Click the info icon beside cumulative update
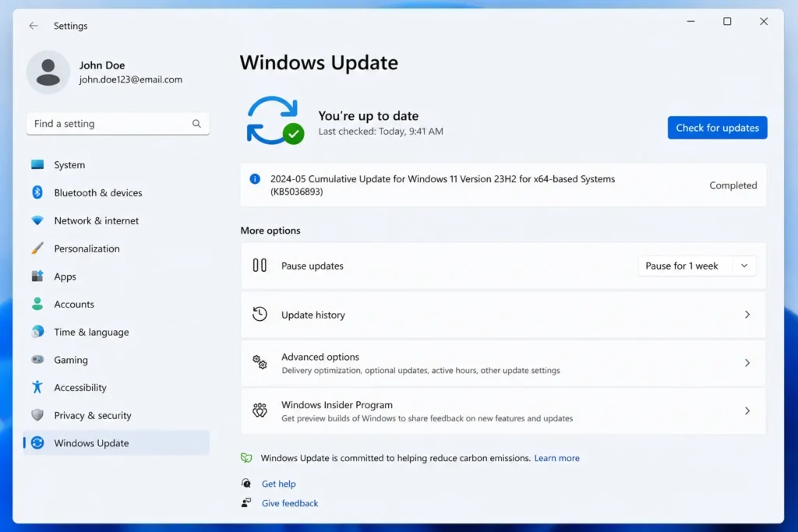This screenshot has height=532, width=798. pos(255,179)
